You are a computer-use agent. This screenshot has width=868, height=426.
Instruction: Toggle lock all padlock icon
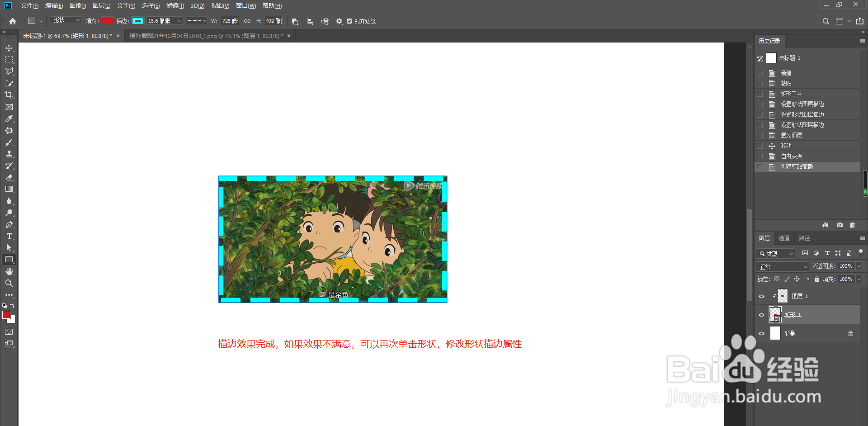817,279
